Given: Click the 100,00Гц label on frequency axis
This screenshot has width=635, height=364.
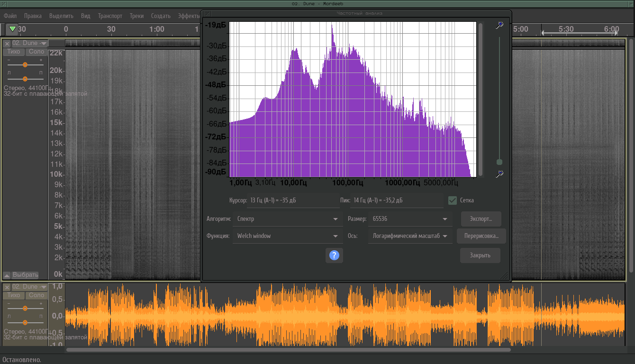Looking at the screenshot, I should point(348,182).
